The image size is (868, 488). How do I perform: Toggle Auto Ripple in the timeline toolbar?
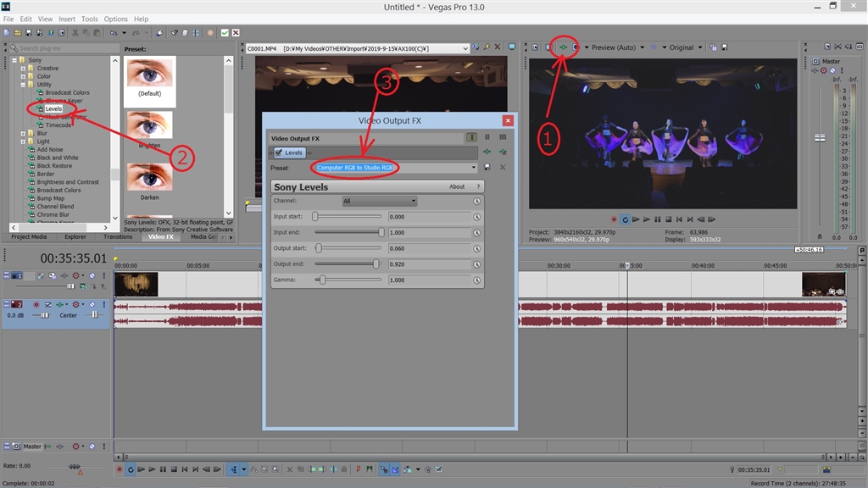point(408,469)
